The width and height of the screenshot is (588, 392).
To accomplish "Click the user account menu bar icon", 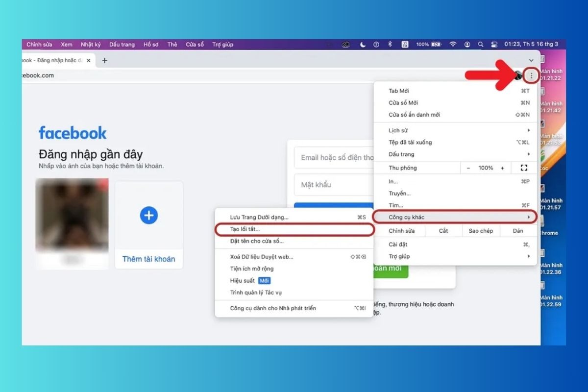I will point(467,44).
